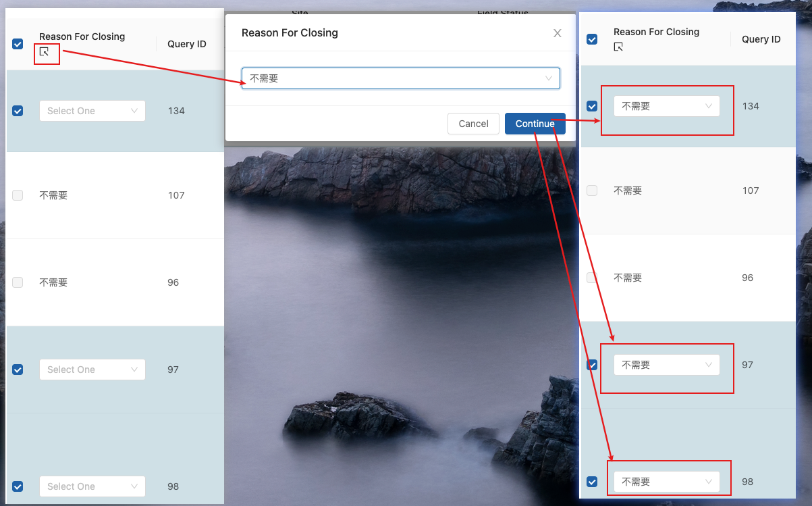Screen dimensions: 812x506
Task: Click Query ID column header in left table
Action: click(x=187, y=44)
